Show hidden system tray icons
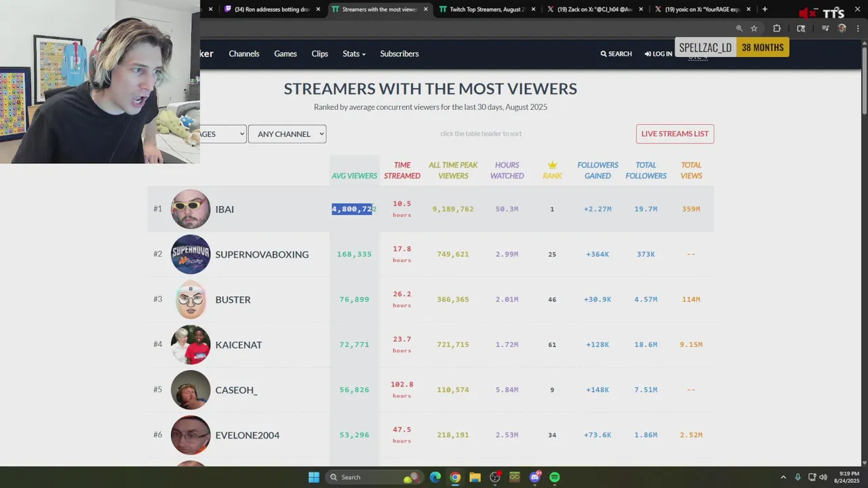This screenshot has width=868, height=488. point(783,477)
